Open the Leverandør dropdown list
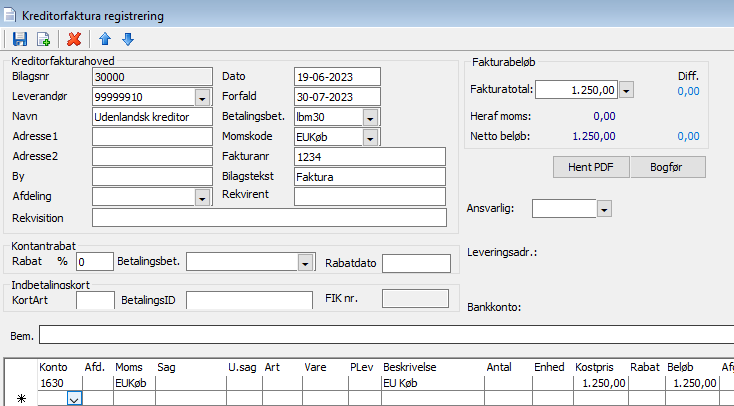 (202, 97)
